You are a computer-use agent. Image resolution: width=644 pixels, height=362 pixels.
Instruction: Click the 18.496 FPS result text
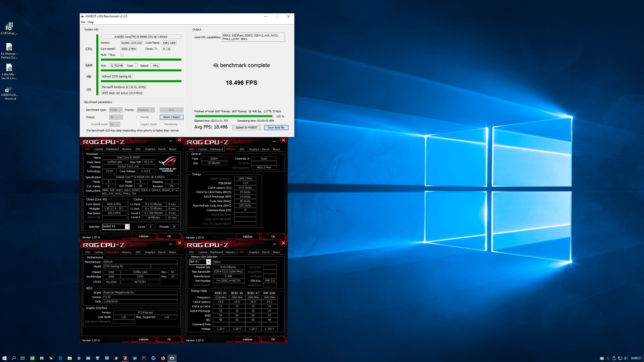click(x=242, y=83)
